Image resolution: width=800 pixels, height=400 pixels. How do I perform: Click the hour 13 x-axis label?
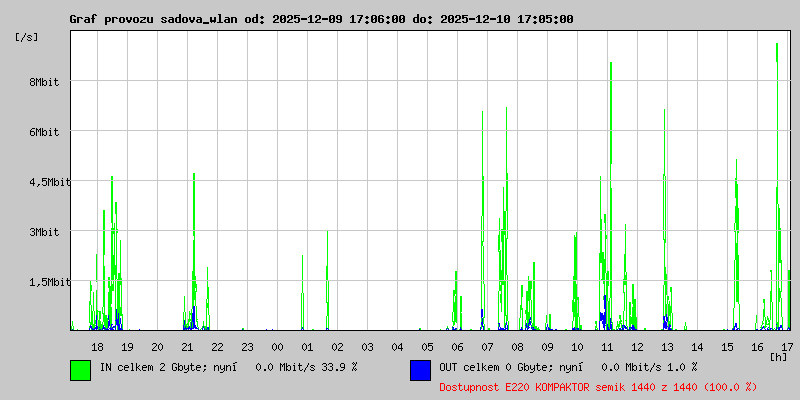click(x=667, y=347)
